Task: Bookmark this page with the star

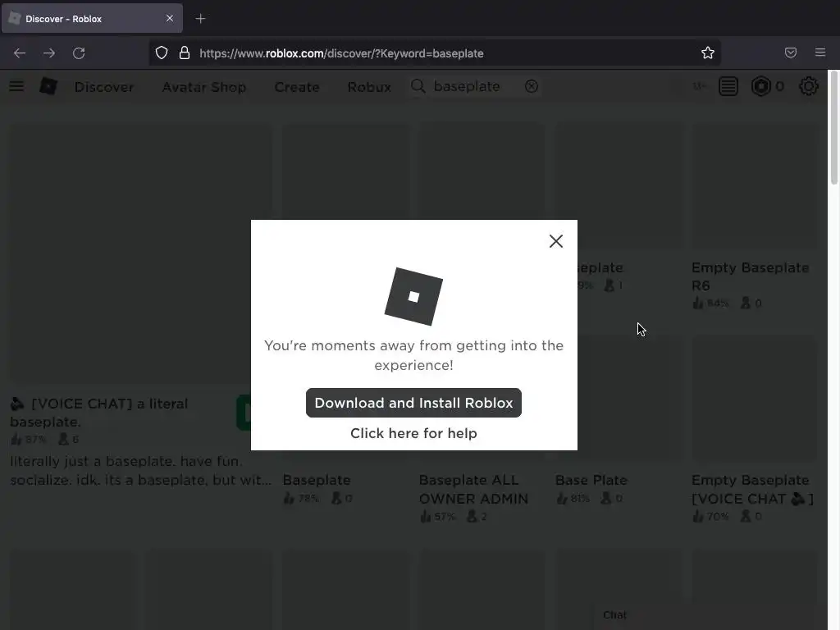Action: (x=708, y=52)
